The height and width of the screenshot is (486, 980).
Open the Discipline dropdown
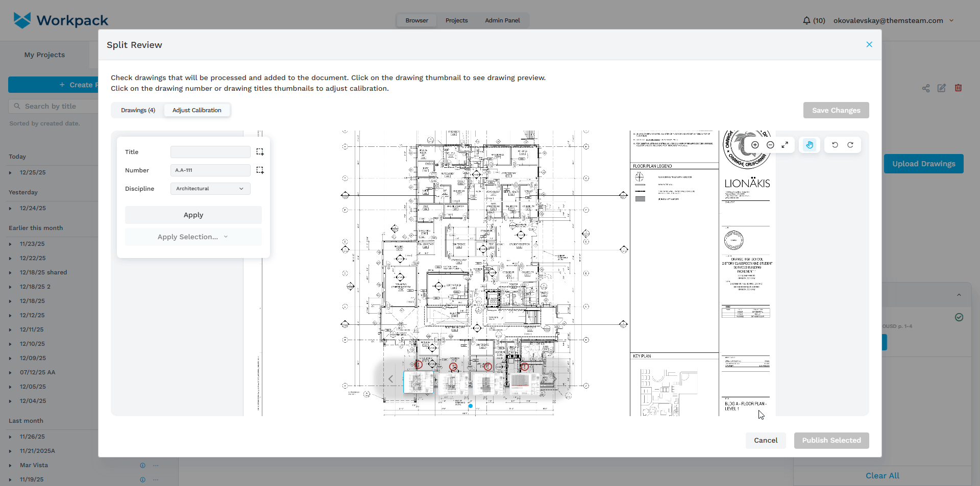tap(210, 189)
